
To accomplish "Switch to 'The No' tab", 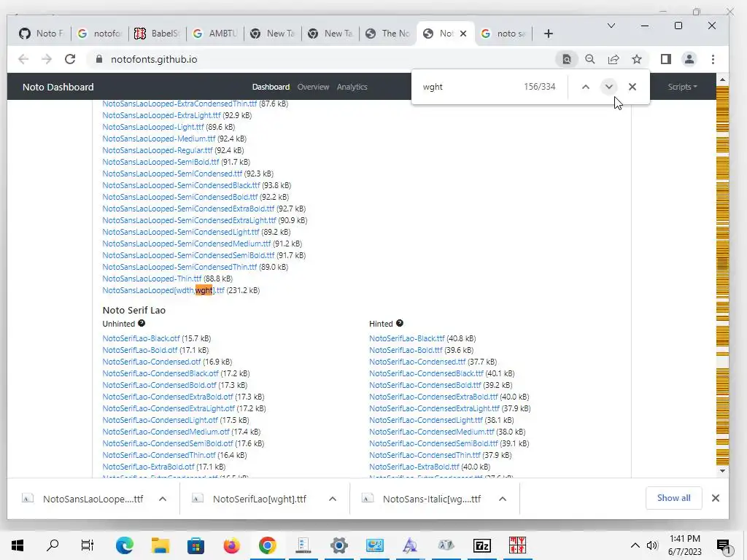I will tap(388, 34).
